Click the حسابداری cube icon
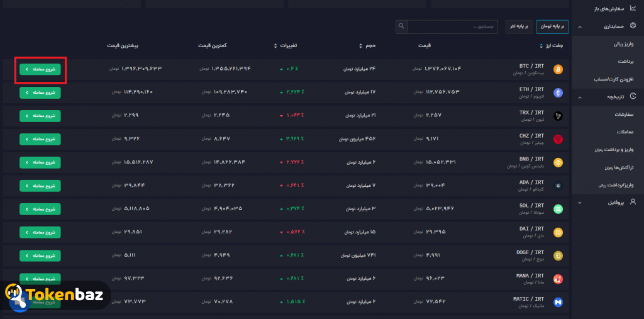 click(633, 26)
